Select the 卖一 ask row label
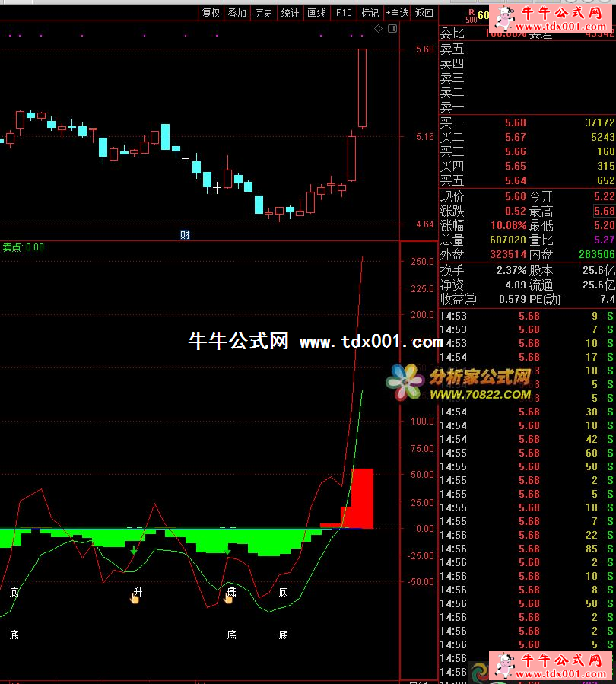Screen dimensions: 616x684 click(x=452, y=107)
